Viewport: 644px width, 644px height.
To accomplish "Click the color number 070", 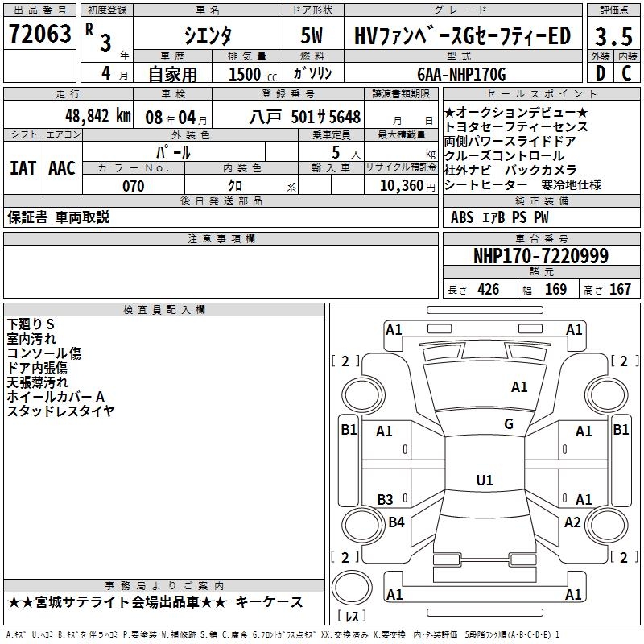I will click(x=133, y=186).
